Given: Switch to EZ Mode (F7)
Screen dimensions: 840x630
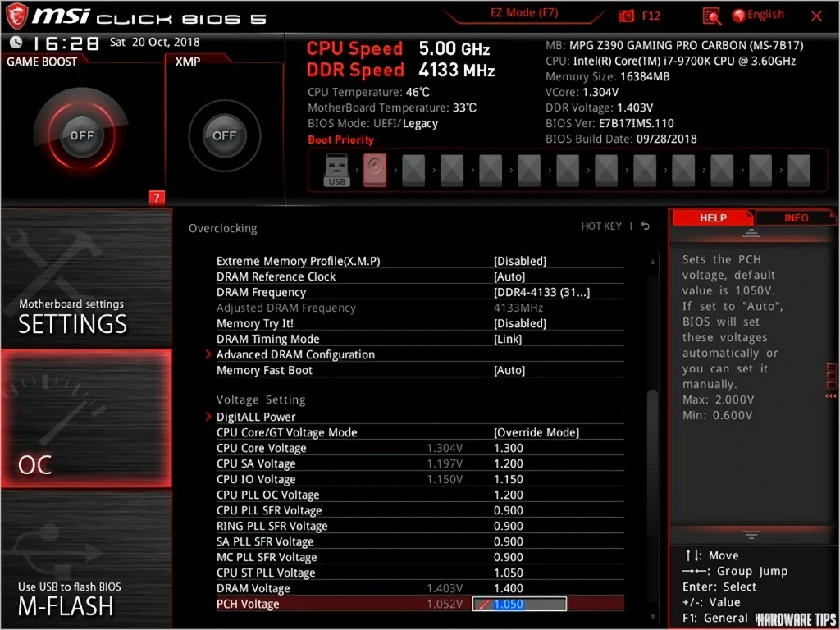Looking at the screenshot, I should [523, 14].
